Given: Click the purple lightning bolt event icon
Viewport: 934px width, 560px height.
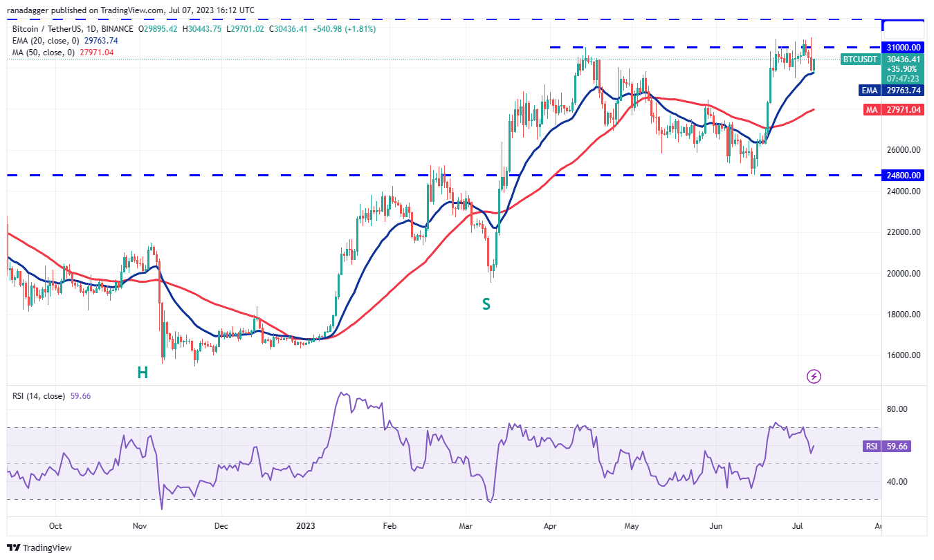Looking at the screenshot, I should click(814, 376).
